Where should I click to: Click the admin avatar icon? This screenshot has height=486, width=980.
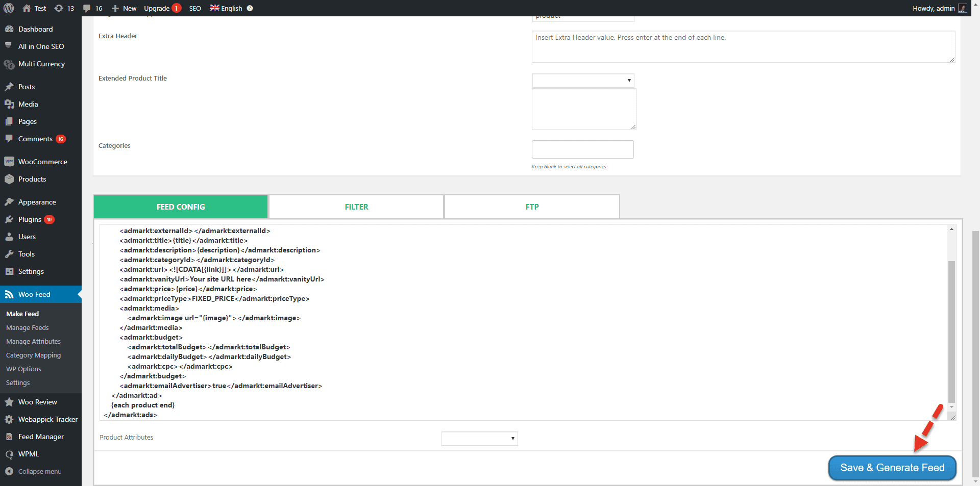(x=962, y=8)
